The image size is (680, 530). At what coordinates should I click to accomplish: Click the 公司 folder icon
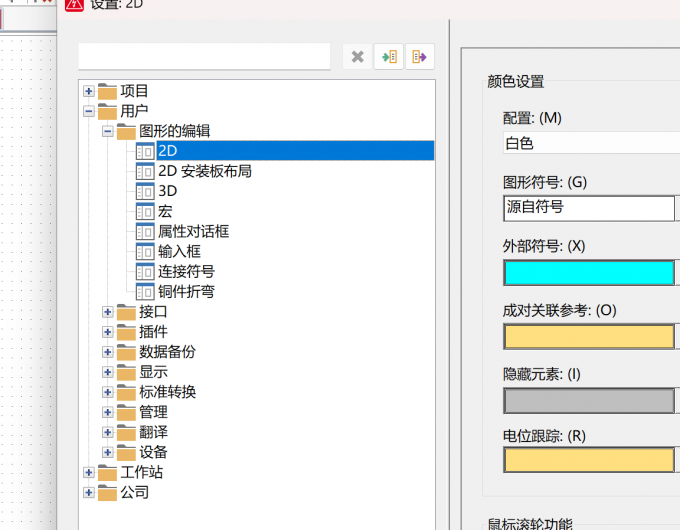[107, 493]
